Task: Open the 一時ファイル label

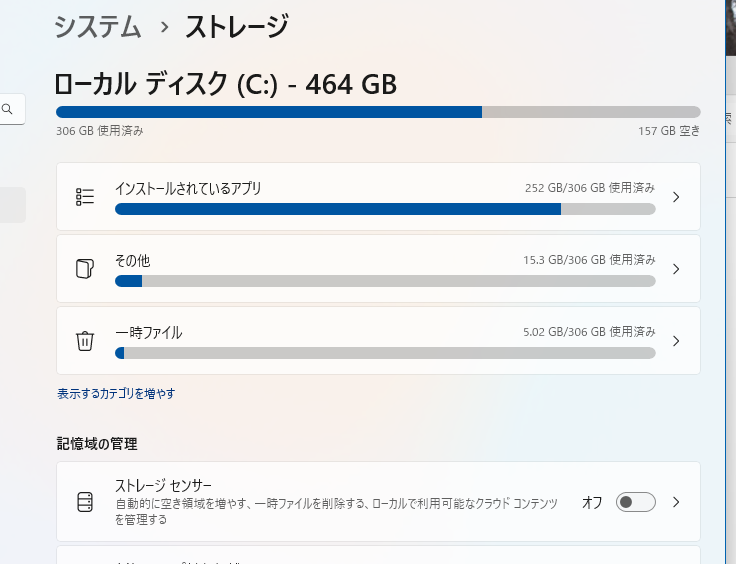Action: 149,333
